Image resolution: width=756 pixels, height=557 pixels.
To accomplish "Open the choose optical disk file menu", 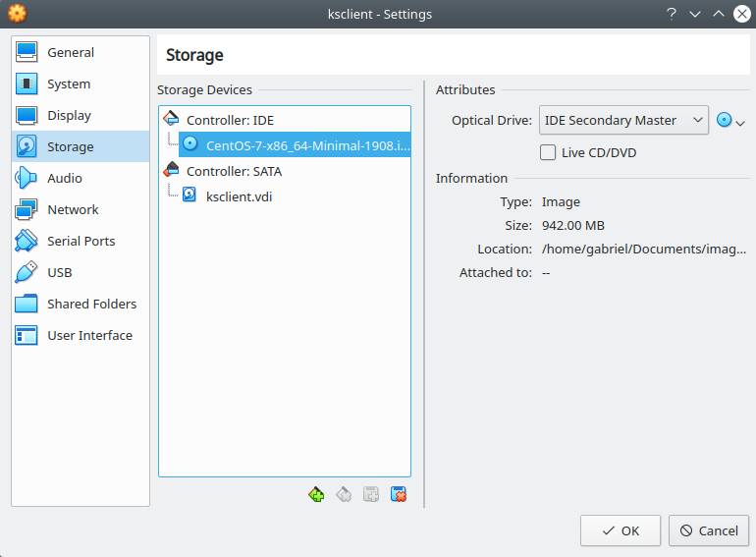I will click(730, 120).
